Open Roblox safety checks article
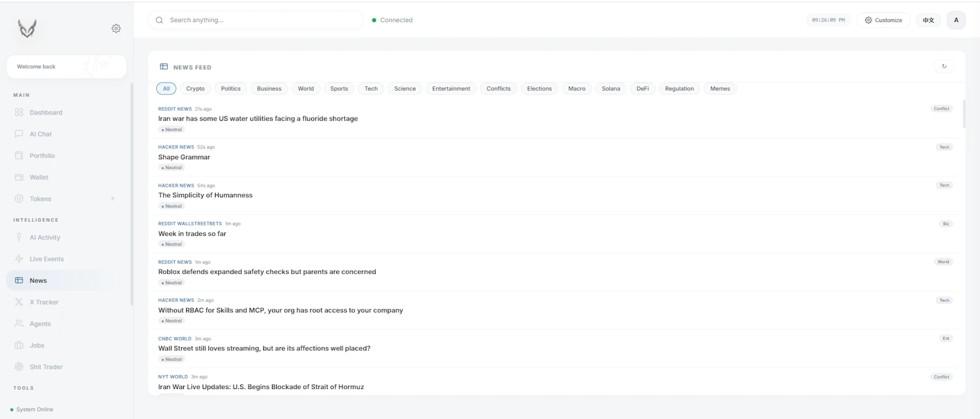The height and width of the screenshot is (419, 980). pyautogui.click(x=267, y=272)
